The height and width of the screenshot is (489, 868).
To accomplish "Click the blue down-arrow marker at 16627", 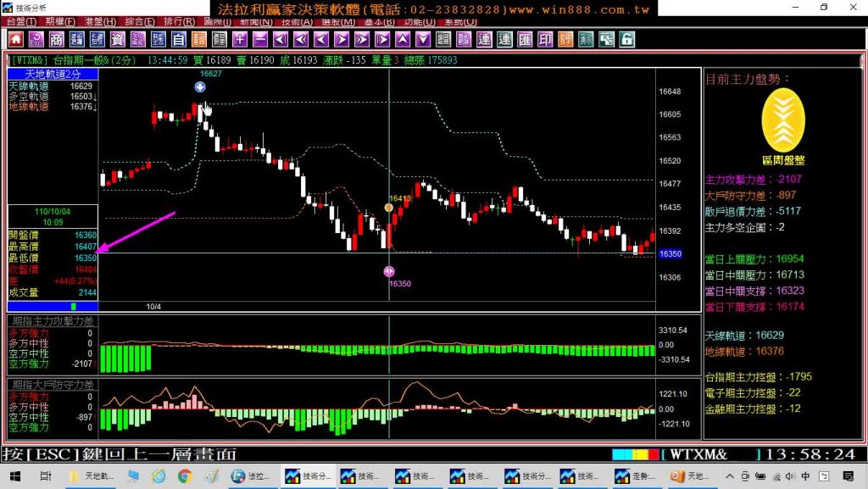I will tap(200, 86).
